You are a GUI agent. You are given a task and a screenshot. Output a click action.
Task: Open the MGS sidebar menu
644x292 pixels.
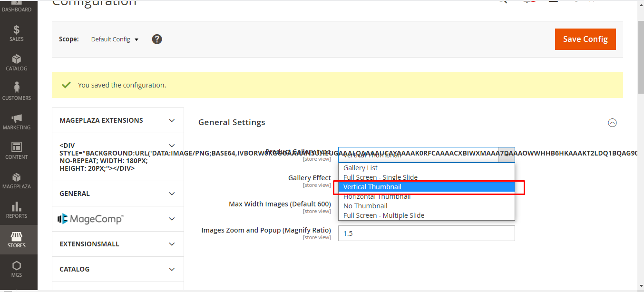17,269
